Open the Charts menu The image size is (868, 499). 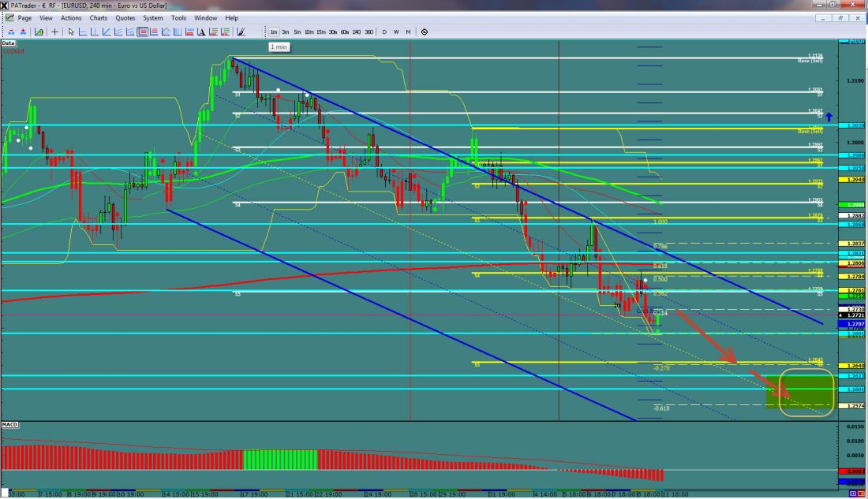[x=99, y=17]
